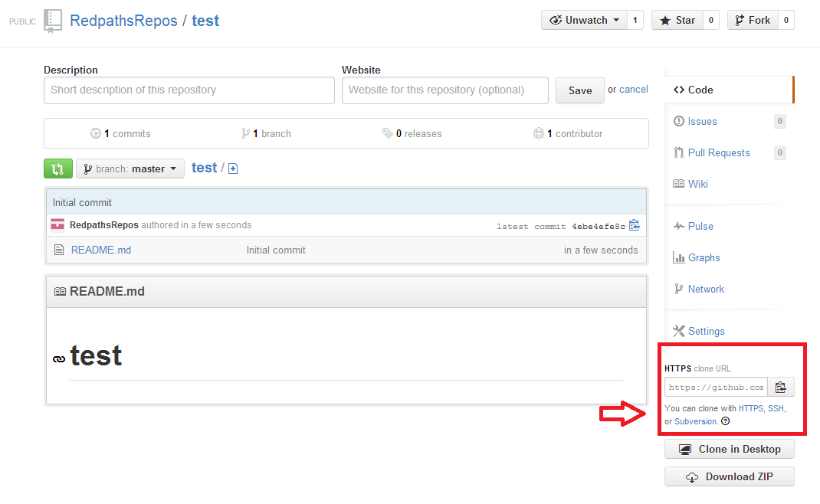Click the green compare and review button

[58, 169]
